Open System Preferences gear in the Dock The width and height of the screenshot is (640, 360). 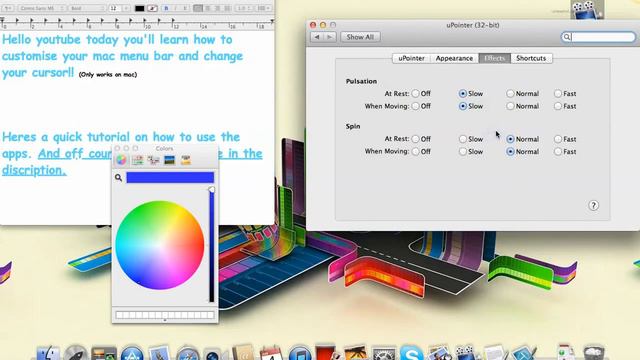[384, 354]
